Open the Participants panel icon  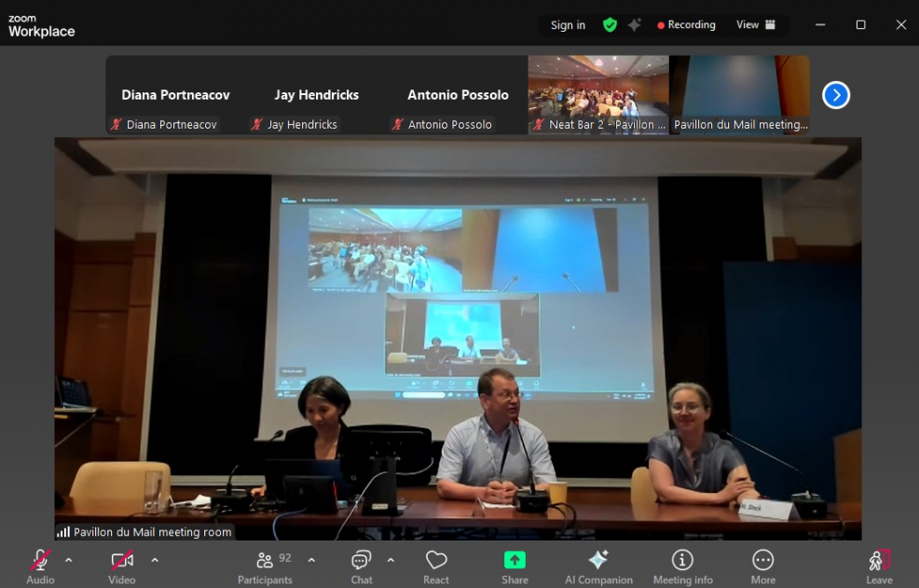tap(265, 560)
